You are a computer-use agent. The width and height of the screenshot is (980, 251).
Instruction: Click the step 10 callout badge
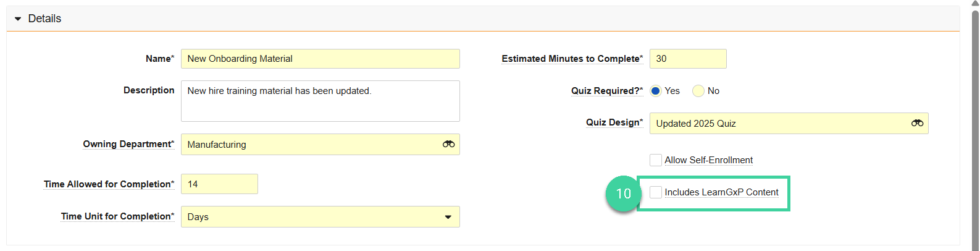point(623,194)
